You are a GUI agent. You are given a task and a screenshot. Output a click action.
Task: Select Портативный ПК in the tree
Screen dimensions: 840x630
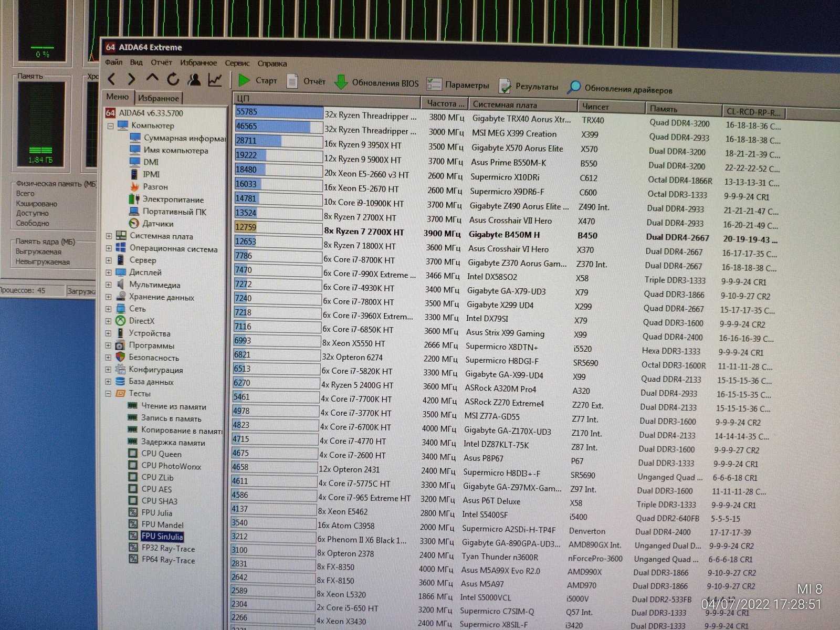pos(167,212)
